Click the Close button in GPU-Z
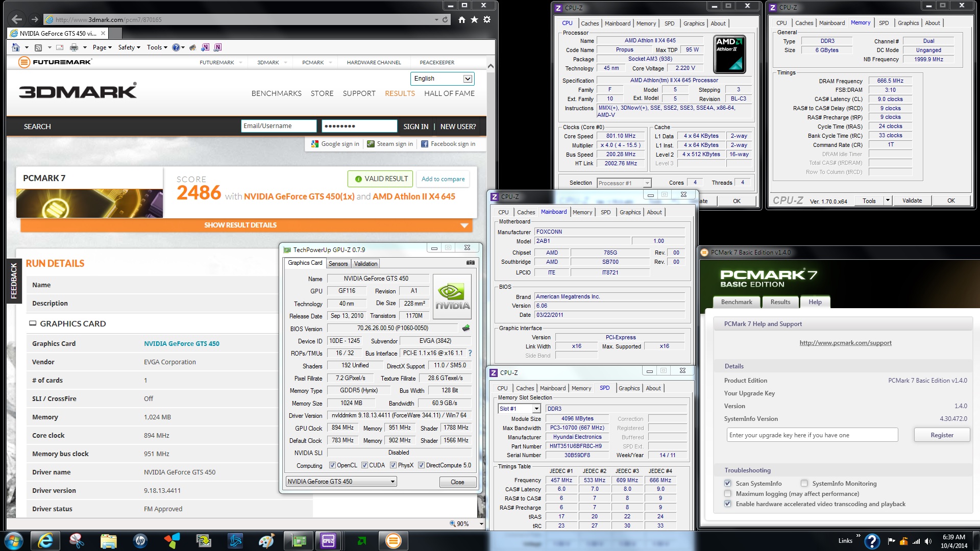This screenshot has height=551, width=980. pos(457,482)
